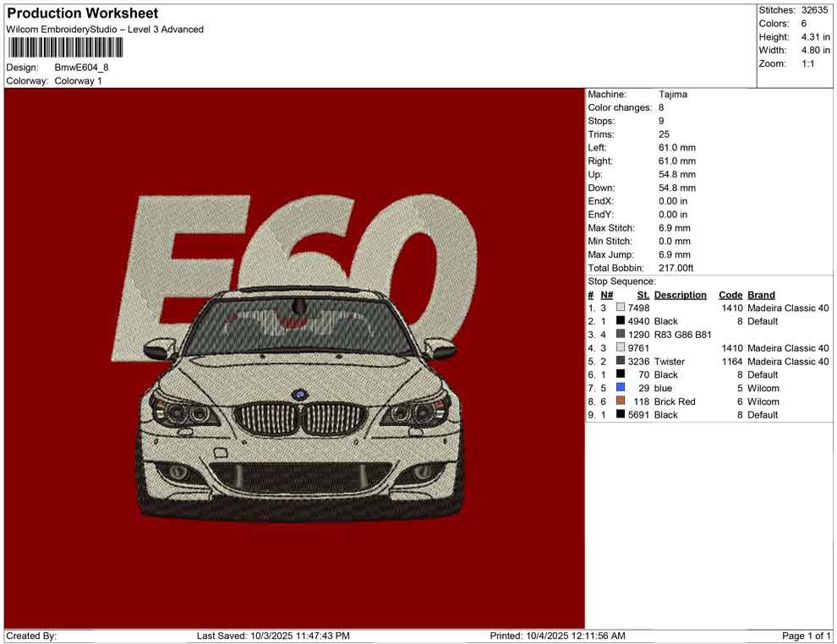This screenshot has width=837, height=644.
Task: Click the barcode under the worksheet title
Action: tap(64, 47)
